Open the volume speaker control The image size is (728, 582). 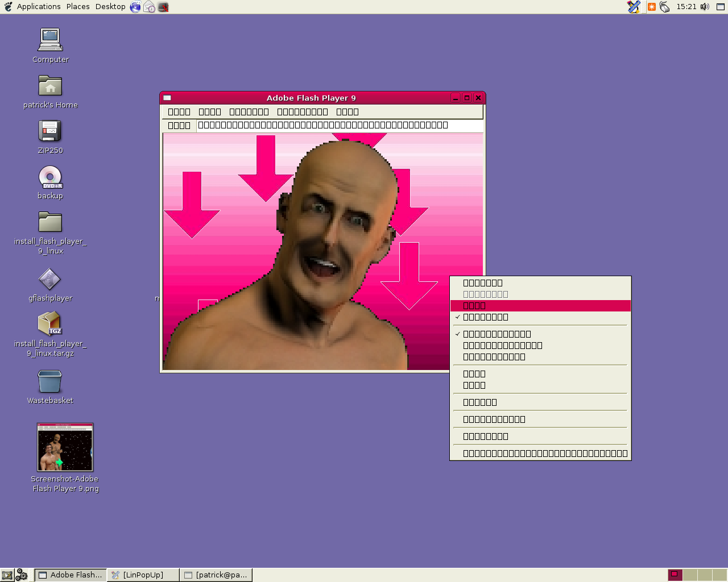coord(705,7)
